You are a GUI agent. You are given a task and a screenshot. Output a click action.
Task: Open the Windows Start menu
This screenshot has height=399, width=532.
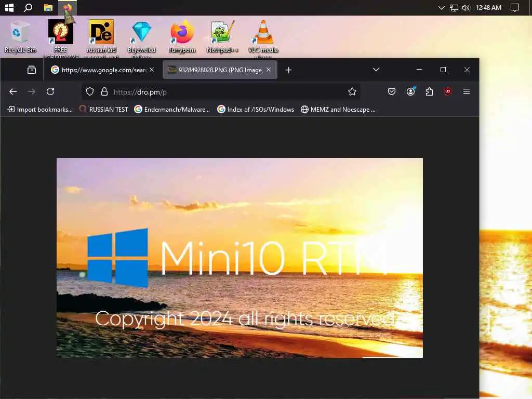pyautogui.click(x=9, y=7)
